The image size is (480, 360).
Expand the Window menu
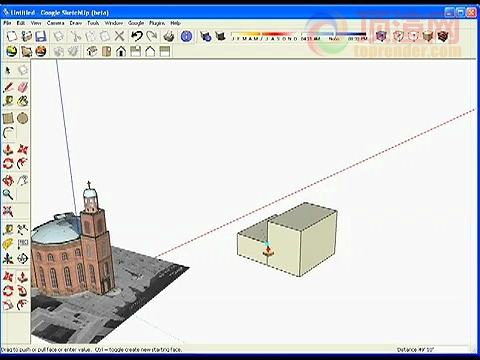pos(114,23)
